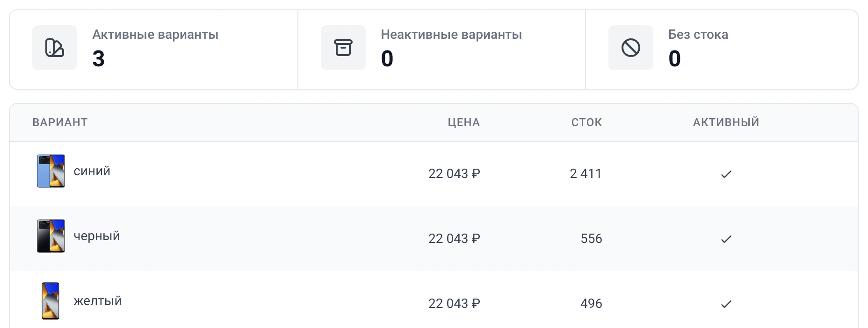Click the active variants swatch icon
The width and height of the screenshot is (868, 328).
[55, 48]
